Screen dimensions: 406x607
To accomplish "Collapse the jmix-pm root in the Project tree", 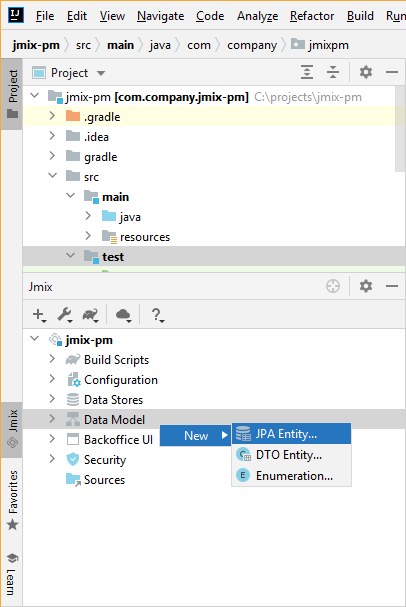I will pyautogui.click(x=35, y=95).
